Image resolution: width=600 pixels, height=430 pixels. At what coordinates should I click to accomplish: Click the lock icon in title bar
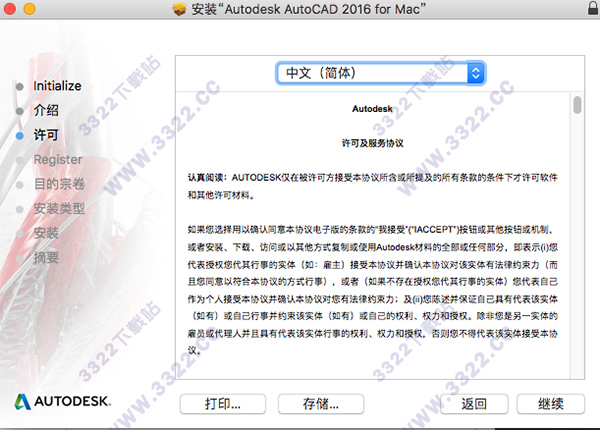593,8
